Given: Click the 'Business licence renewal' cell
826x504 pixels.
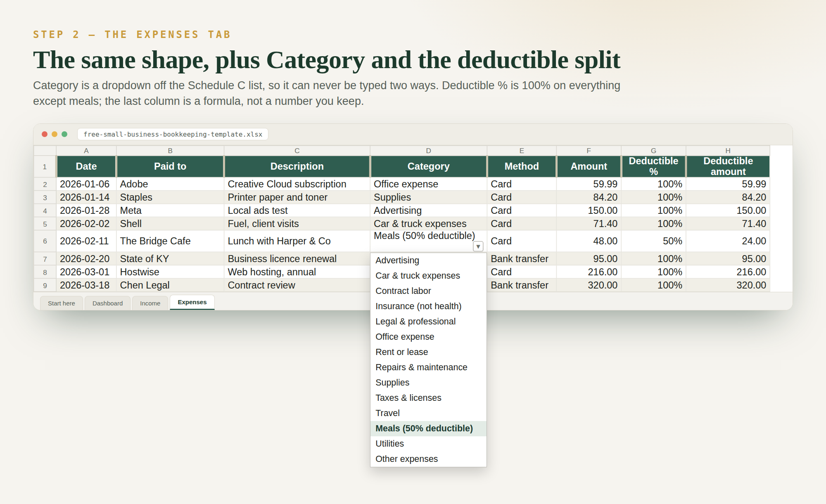Looking at the screenshot, I should coord(297,259).
